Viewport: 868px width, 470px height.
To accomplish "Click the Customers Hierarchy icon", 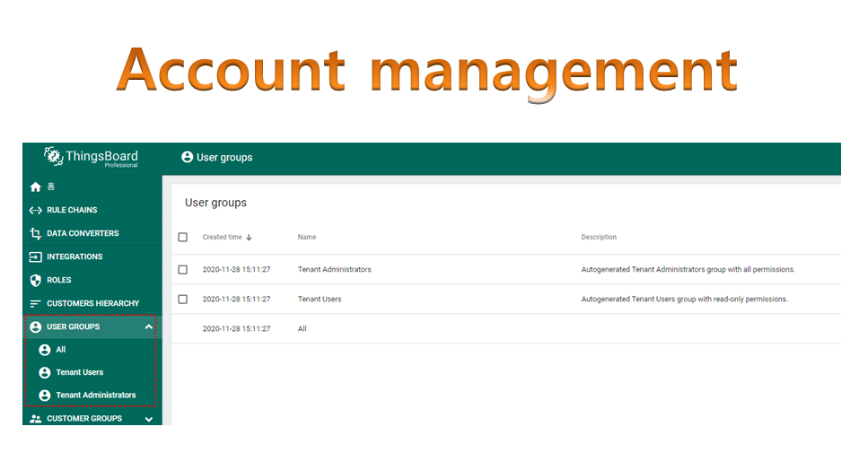I will click(x=35, y=303).
